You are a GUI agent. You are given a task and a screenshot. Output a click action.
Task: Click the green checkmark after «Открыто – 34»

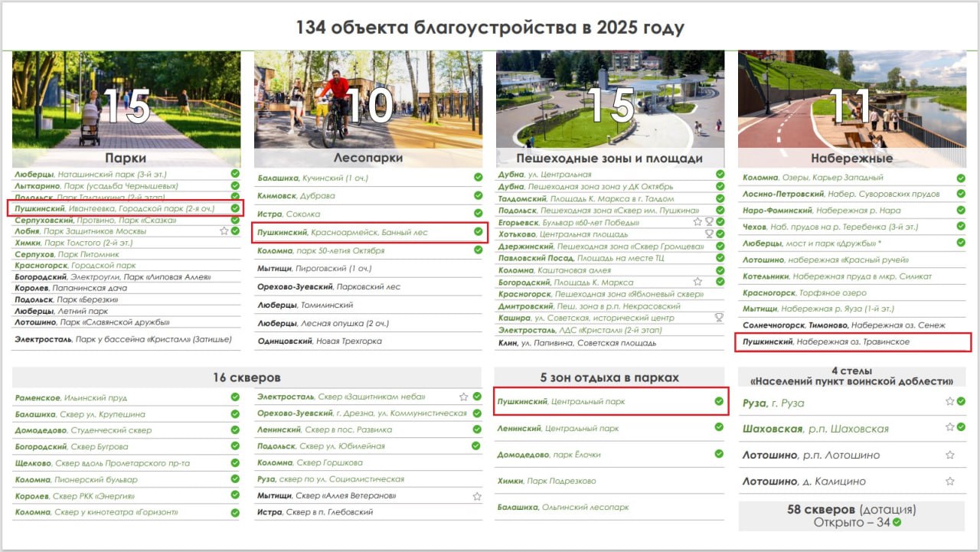897,522
